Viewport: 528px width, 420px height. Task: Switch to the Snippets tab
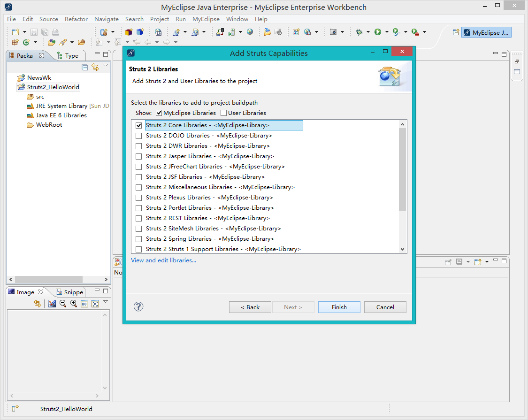[70, 292]
